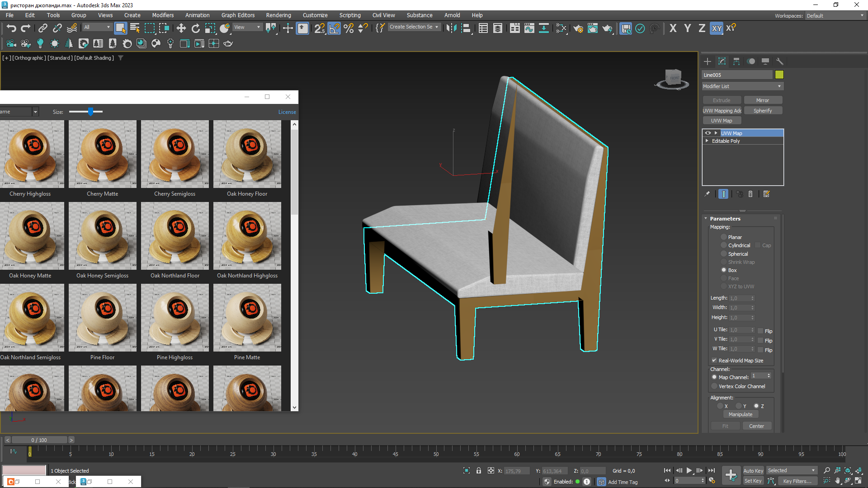Select Planar mapping radio button
Screen dimensions: 868x488
(x=724, y=237)
